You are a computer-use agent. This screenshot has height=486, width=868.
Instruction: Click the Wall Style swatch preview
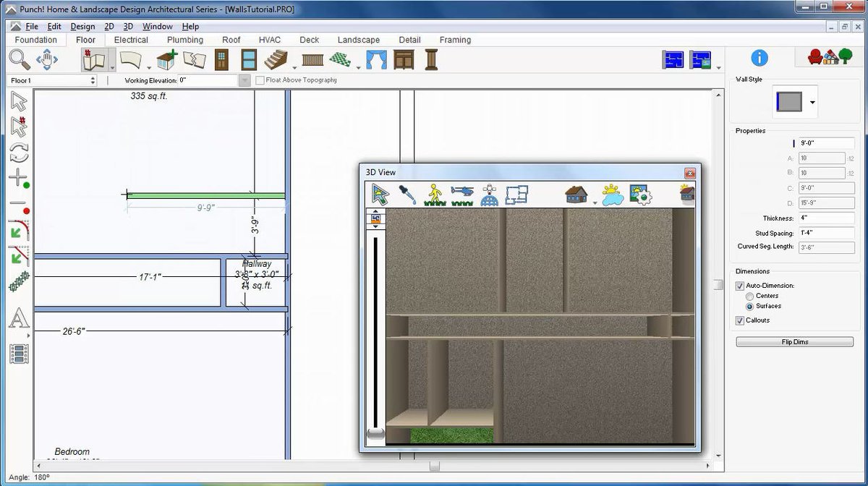tap(789, 102)
